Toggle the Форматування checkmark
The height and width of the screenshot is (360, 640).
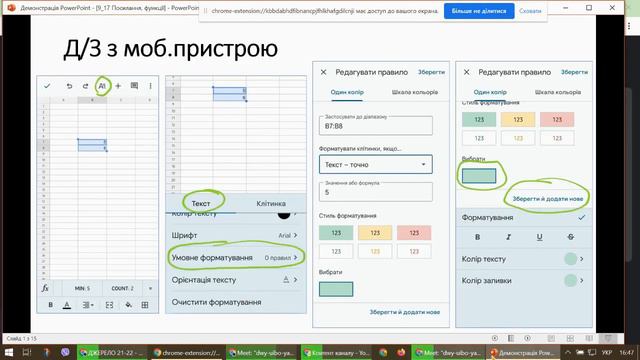coord(582,218)
